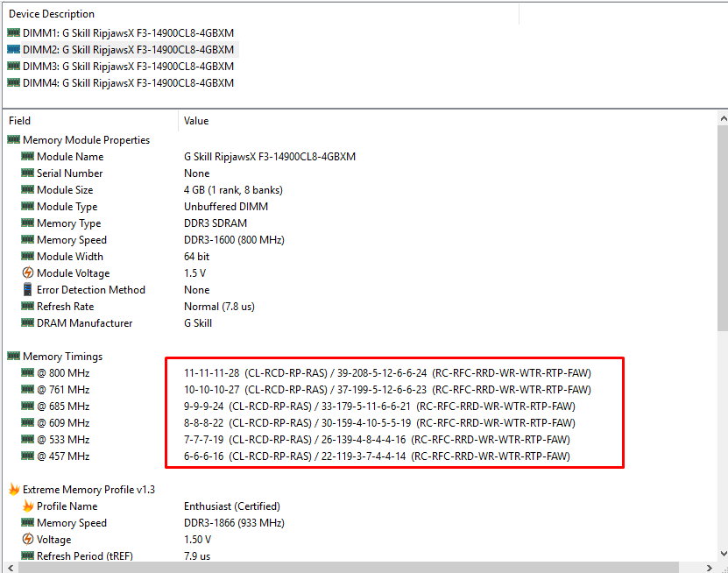Click the horizontal scrollbar left arrow

11,568
